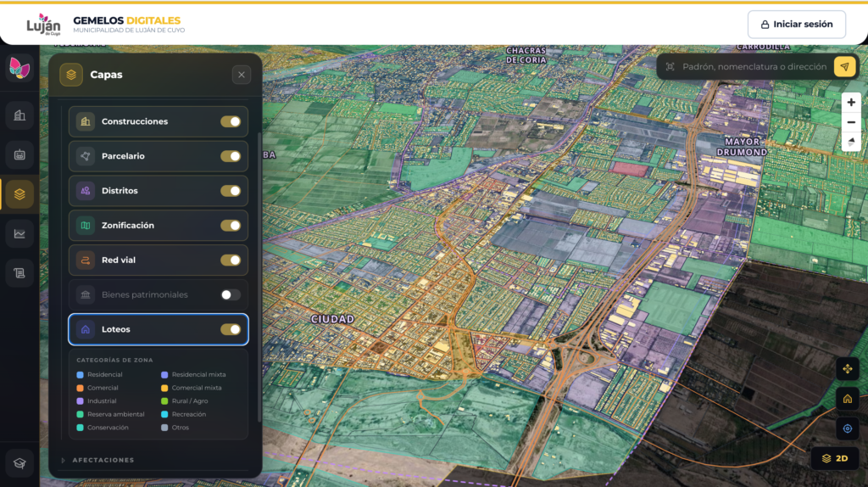This screenshot has height=487, width=868.
Task: Click the Reserva ambiental legend entry
Action: pos(111,414)
